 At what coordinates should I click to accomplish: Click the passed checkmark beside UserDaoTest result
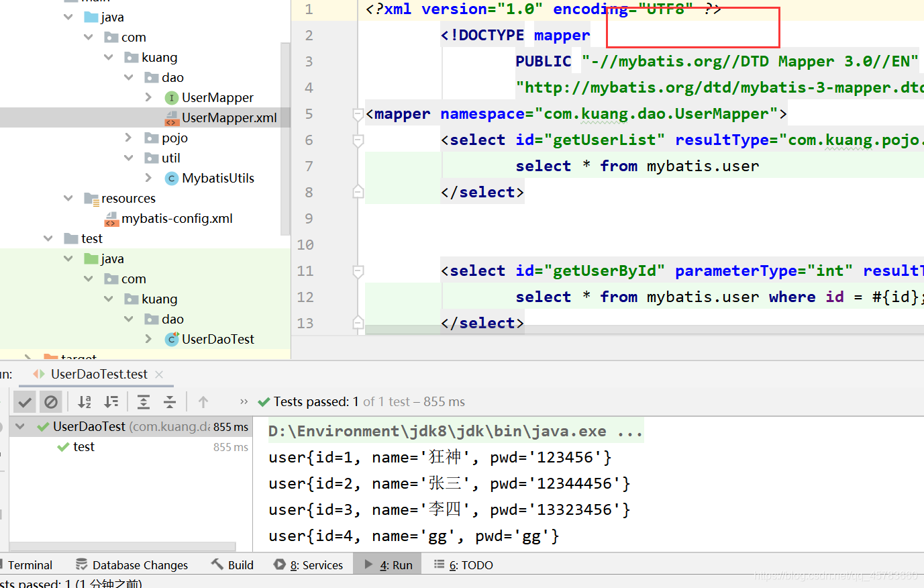pyautogui.click(x=43, y=427)
